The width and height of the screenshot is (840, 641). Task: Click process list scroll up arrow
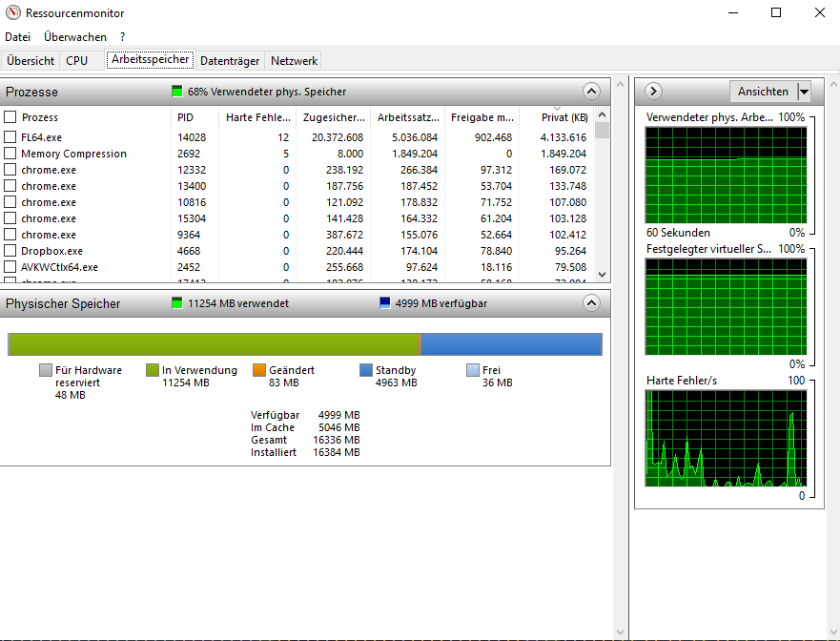[602, 114]
